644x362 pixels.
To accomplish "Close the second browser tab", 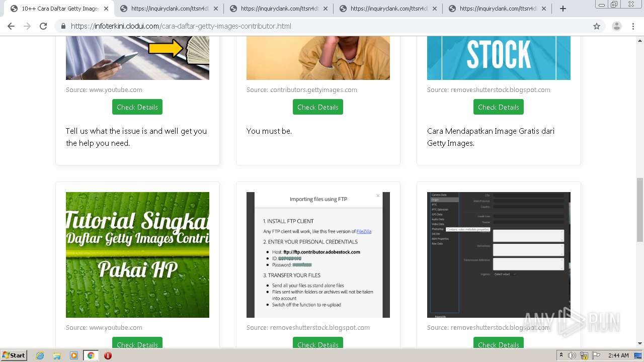I will (x=215, y=9).
